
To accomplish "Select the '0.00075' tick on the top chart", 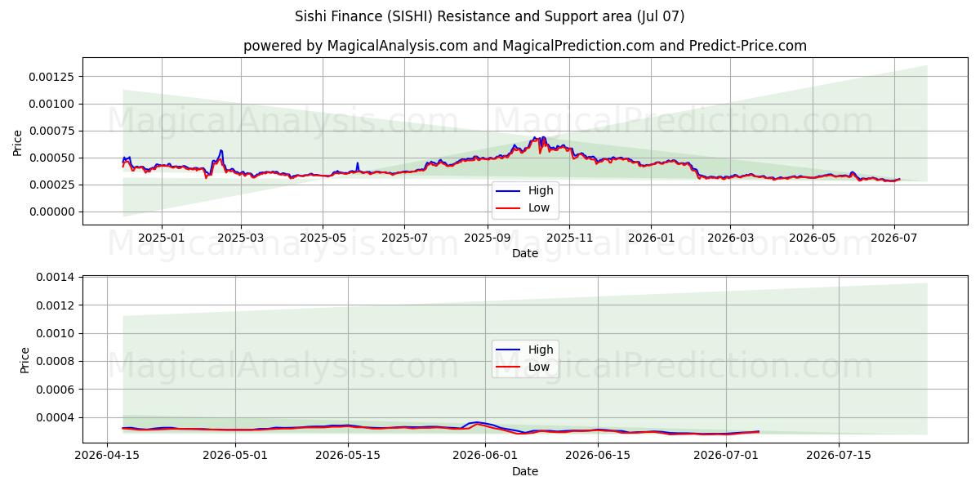I will tap(51, 131).
